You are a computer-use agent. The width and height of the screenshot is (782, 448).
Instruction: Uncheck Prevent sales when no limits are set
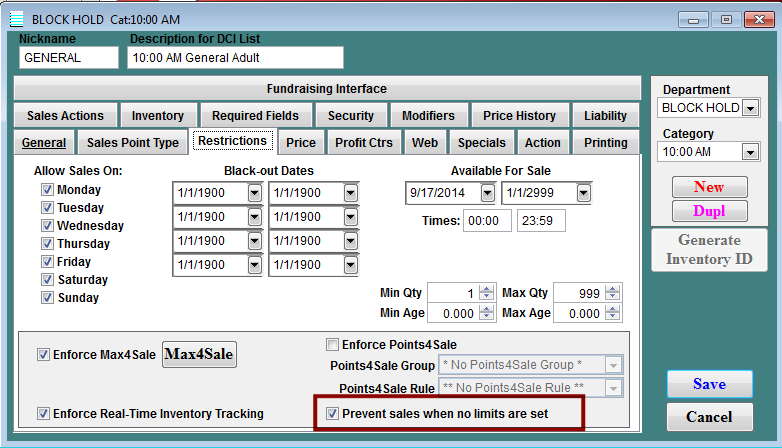click(332, 414)
